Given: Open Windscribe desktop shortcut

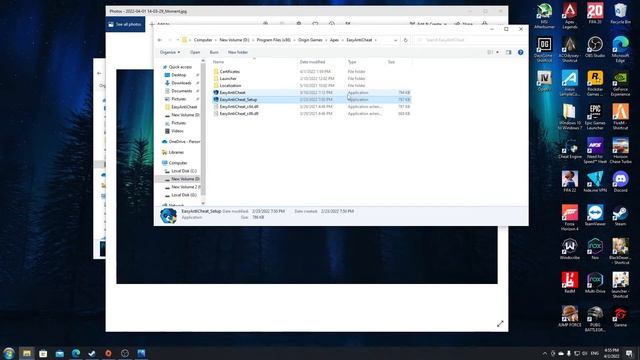Looking at the screenshot, I should click(x=569, y=248).
